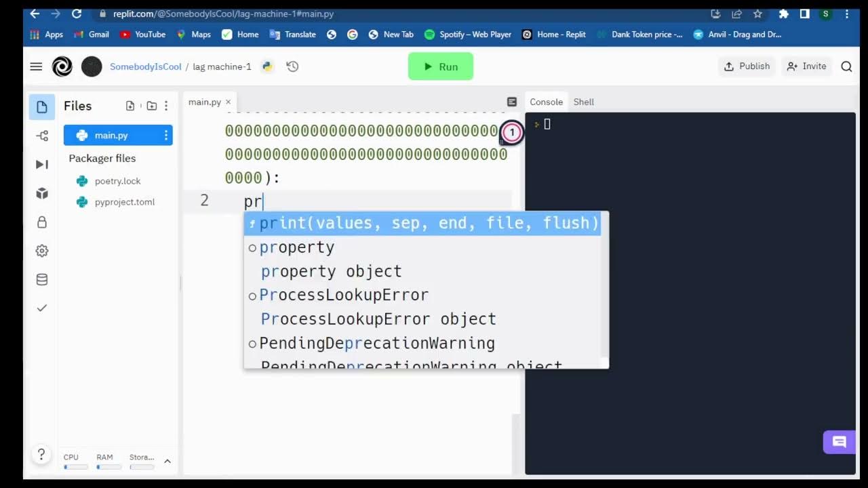Click the Add file icon

click(130, 106)
